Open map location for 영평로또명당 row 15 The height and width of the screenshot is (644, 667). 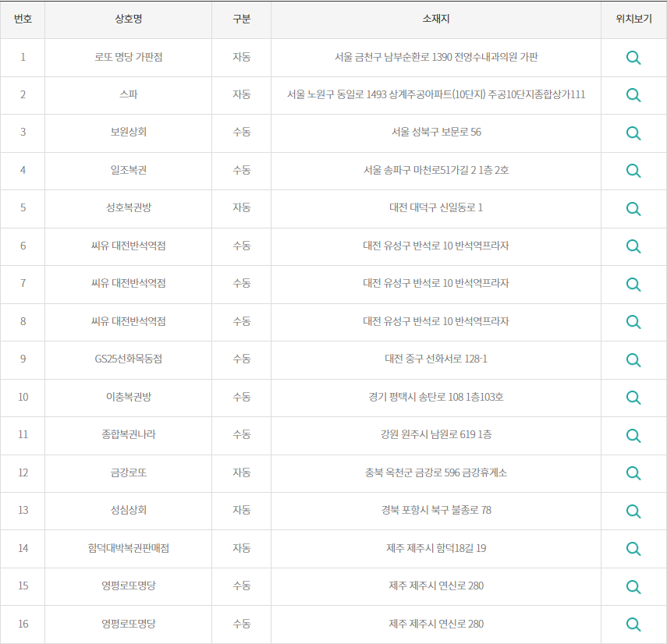tap(633, 586)
